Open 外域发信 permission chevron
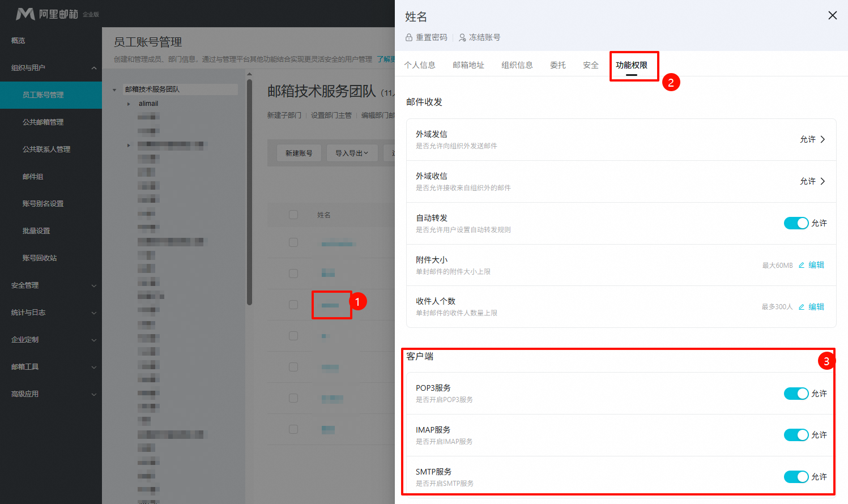 click(x=823, y=139)
